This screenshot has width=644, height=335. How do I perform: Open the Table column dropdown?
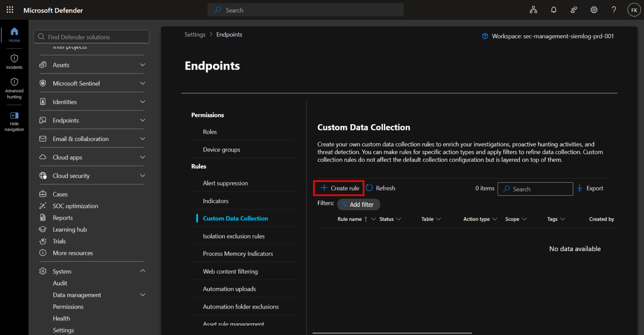438,219
